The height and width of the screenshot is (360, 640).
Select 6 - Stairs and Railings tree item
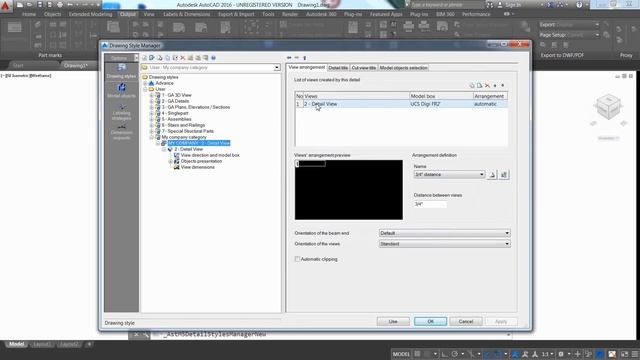point(183,125)
